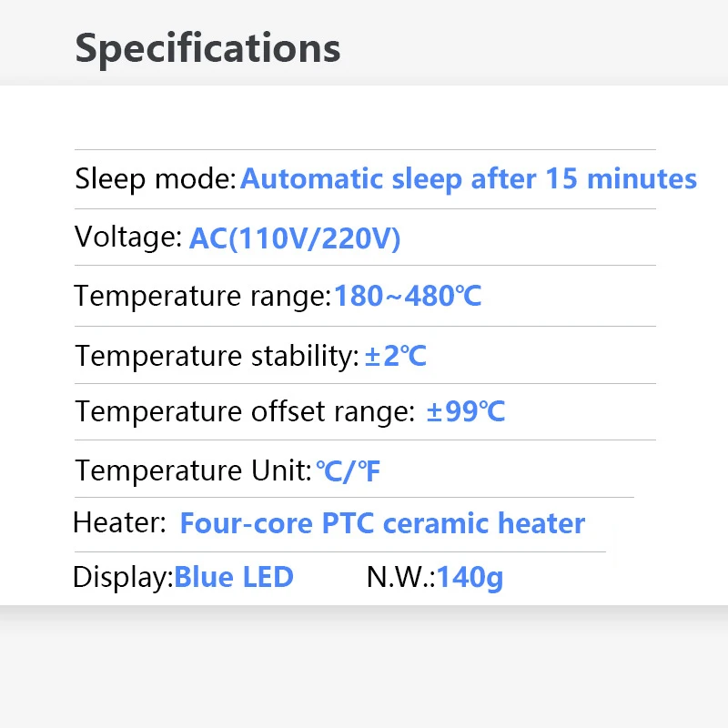Click the Specifications heading

pos(207,47)
